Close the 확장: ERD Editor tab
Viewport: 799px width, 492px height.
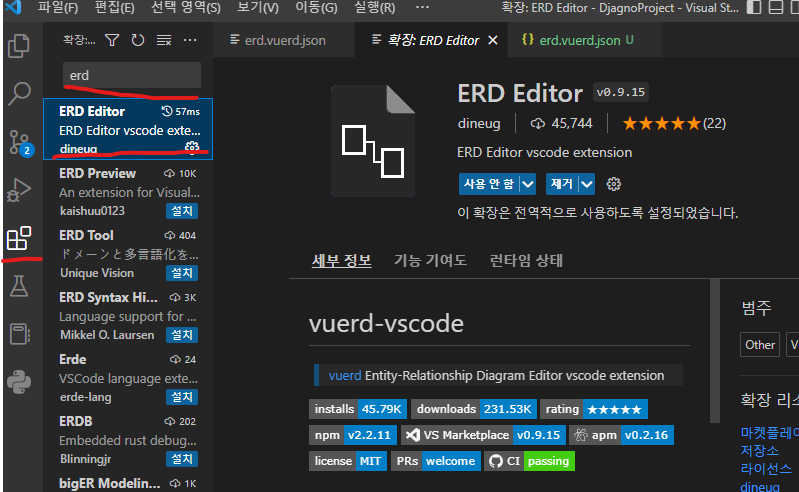493,40
